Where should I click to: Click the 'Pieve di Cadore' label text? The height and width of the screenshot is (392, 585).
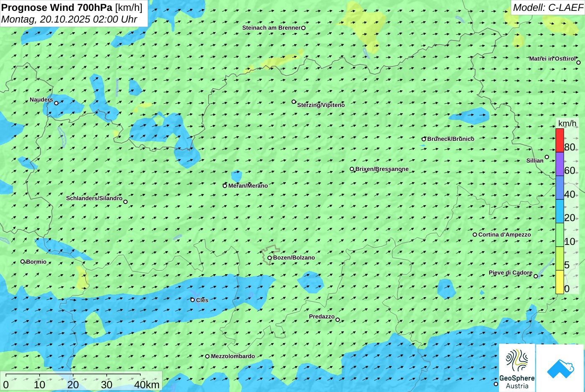pyautogui.click(x=511, y=272)
